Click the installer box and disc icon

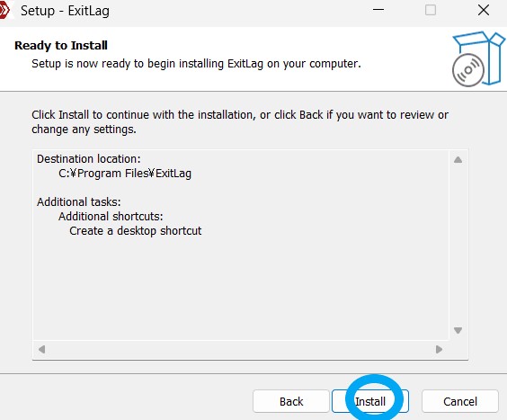click(478, 58)
